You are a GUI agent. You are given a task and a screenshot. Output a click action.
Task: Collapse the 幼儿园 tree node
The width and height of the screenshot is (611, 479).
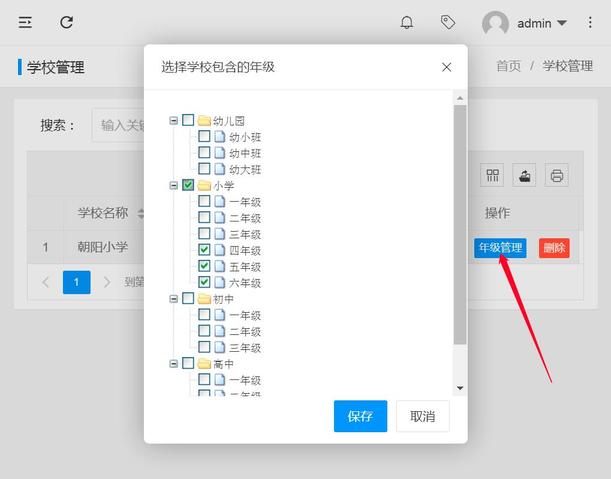point(173,120)
